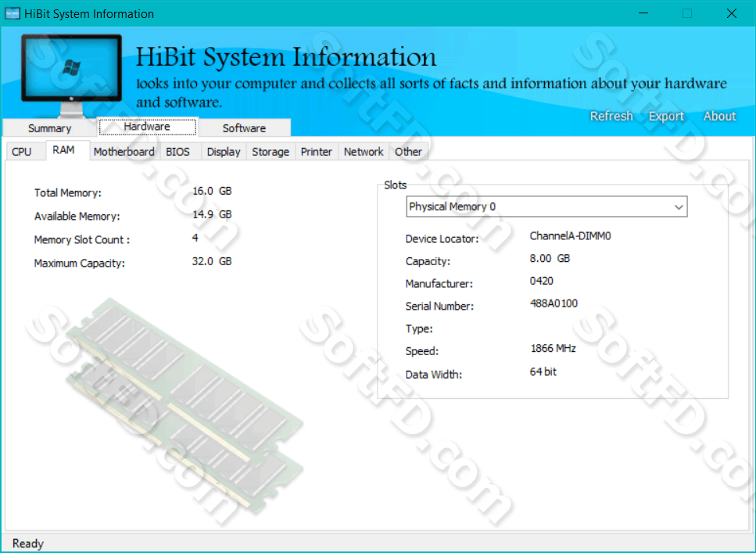This screenshot has width=756, height=553.
Task: Click the HiBit System Information title bar text
Action: (x=89, y=14)
